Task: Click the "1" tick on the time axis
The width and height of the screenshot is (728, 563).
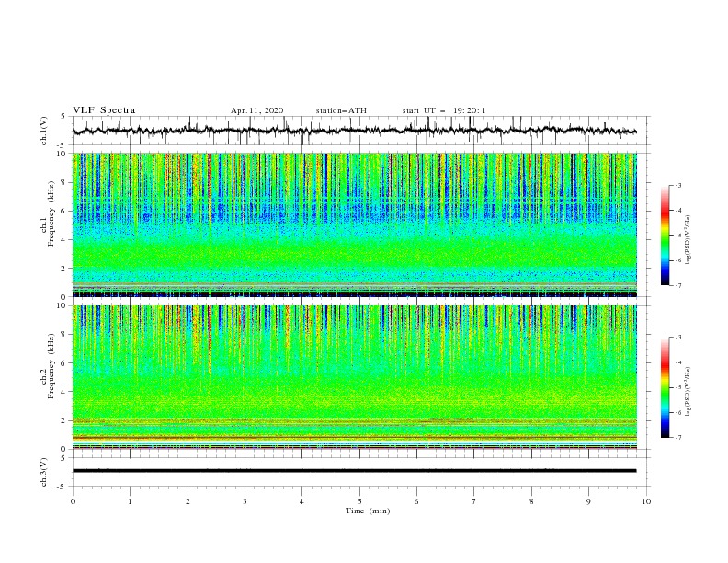Action: click(130, 501)
